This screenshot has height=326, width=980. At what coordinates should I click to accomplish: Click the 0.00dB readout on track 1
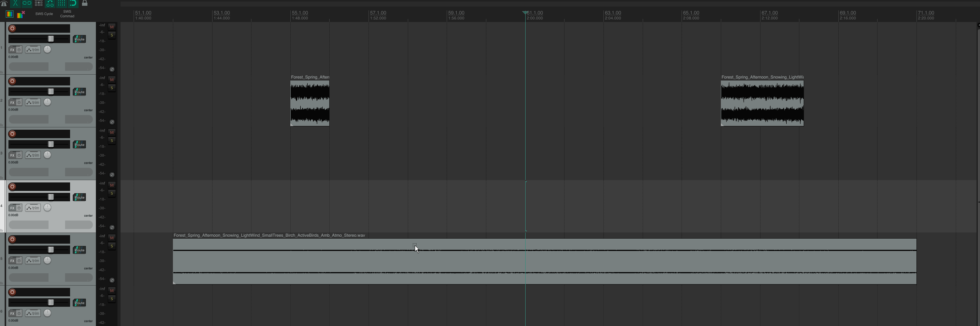pos(13,57)
